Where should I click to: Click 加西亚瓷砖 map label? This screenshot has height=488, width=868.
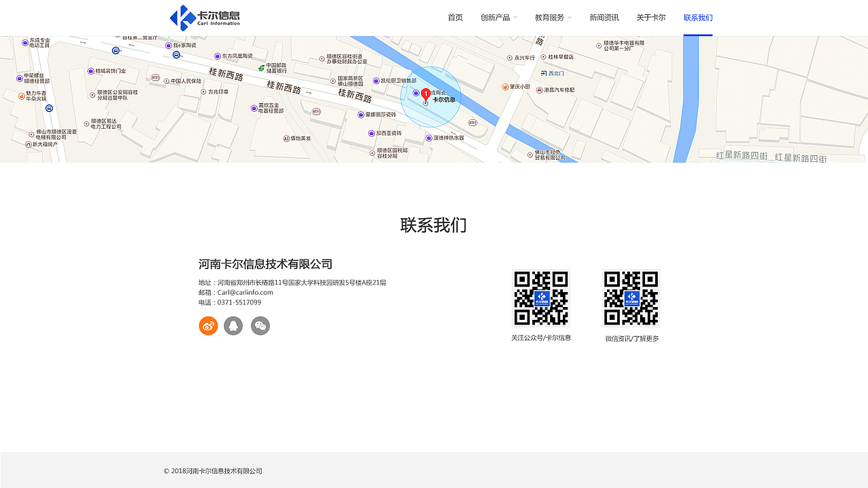(x=389, y=134)
